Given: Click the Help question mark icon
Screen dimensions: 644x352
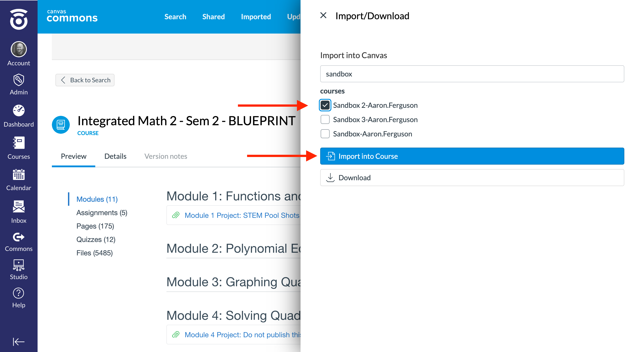Looking at the screenshot, I should (19, 293).
